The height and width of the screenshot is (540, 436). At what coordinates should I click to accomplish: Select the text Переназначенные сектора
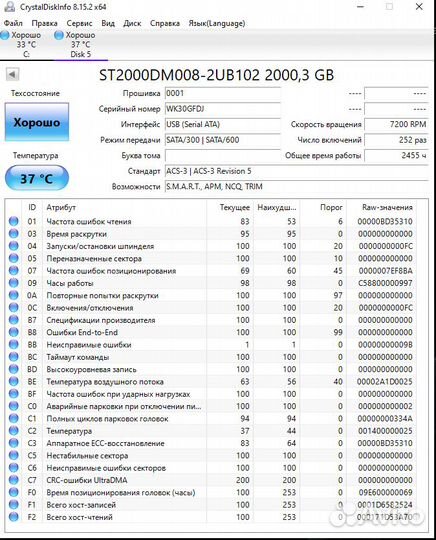(x=94, y=258)
